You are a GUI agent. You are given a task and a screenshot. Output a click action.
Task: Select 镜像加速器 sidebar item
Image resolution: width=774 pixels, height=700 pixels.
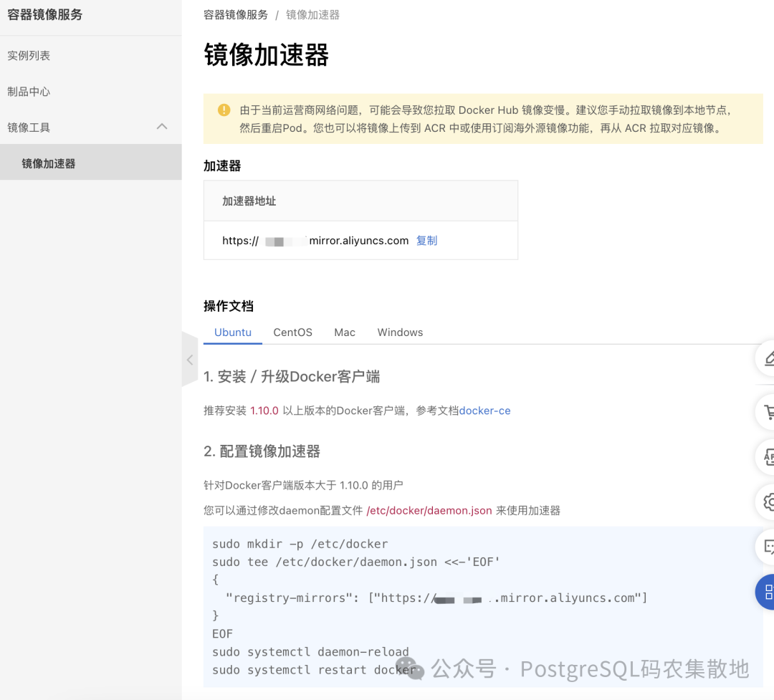click(x=91, y=163)
